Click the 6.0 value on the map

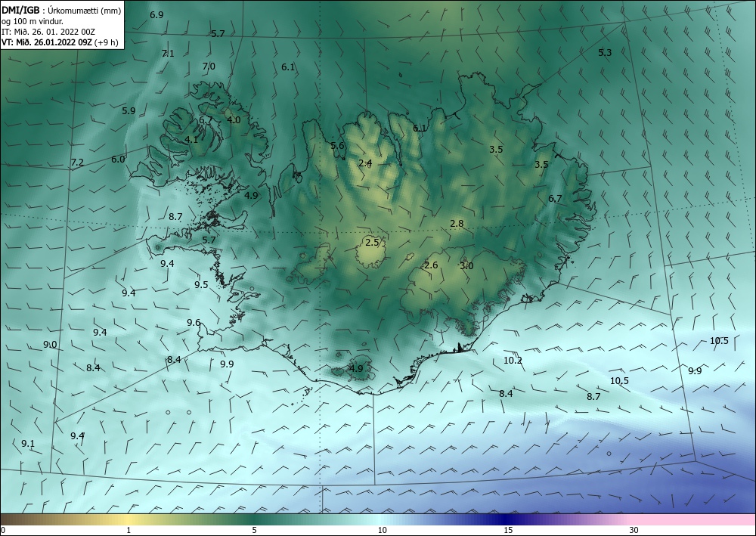pos(118,160)
